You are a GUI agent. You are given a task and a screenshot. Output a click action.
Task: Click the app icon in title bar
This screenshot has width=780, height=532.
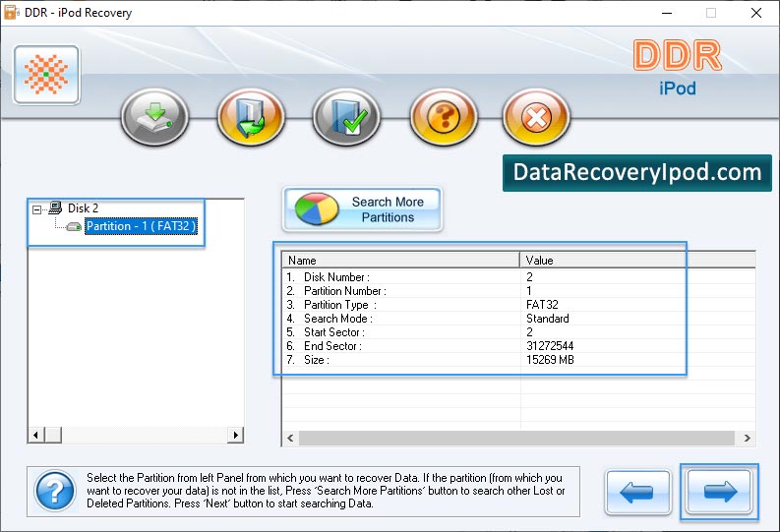tap(12, 13)
